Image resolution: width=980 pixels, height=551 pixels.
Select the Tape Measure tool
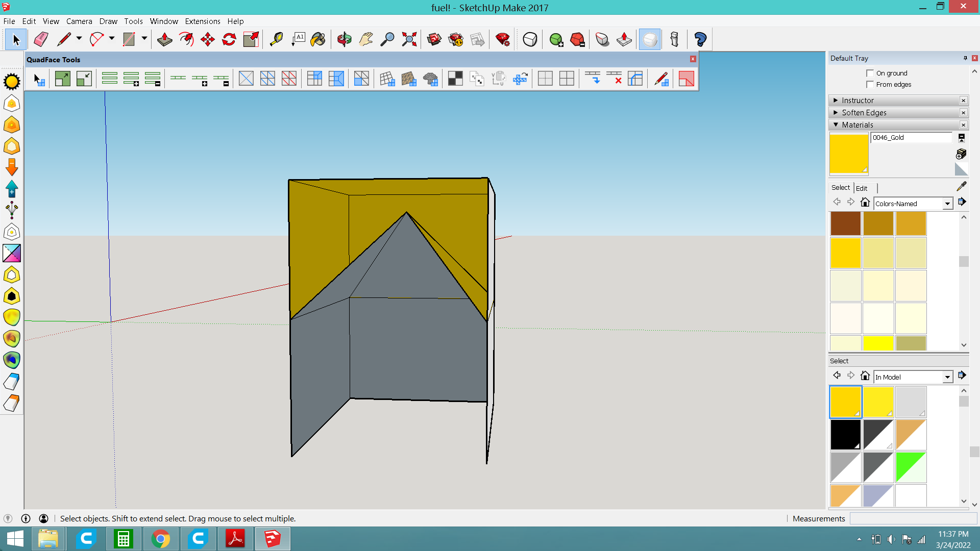click(276, 39)
